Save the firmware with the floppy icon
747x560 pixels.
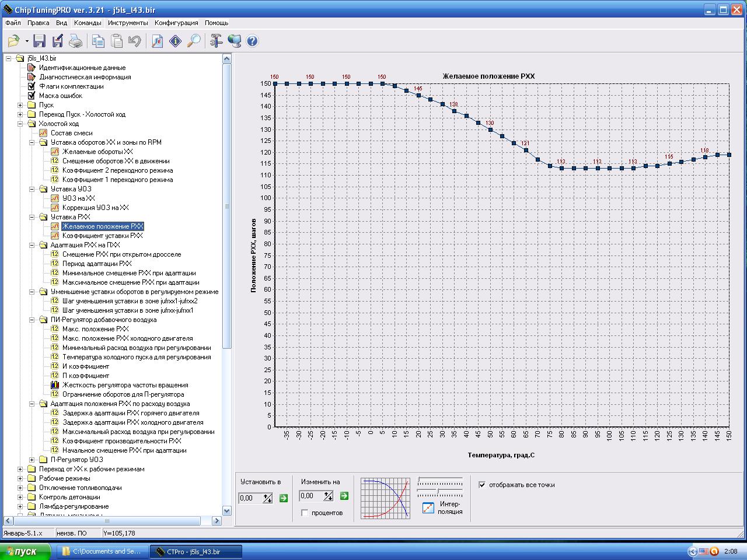[x=39, y=41]
